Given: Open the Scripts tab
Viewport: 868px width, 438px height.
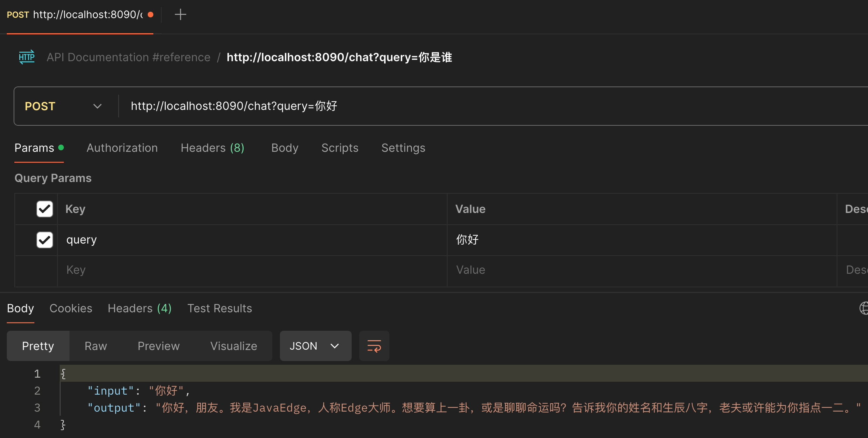Looking at the screenshot, I should (x=340, y=148).
